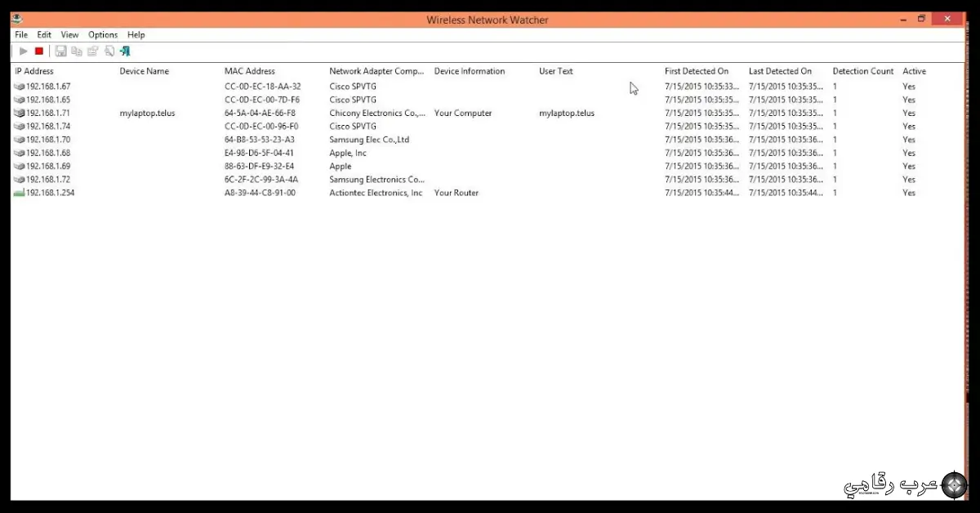The height and width of the screenshot is (513, 980).
Task: Click the device icon next to 192.168.1.71
Action: pos(17,113)
